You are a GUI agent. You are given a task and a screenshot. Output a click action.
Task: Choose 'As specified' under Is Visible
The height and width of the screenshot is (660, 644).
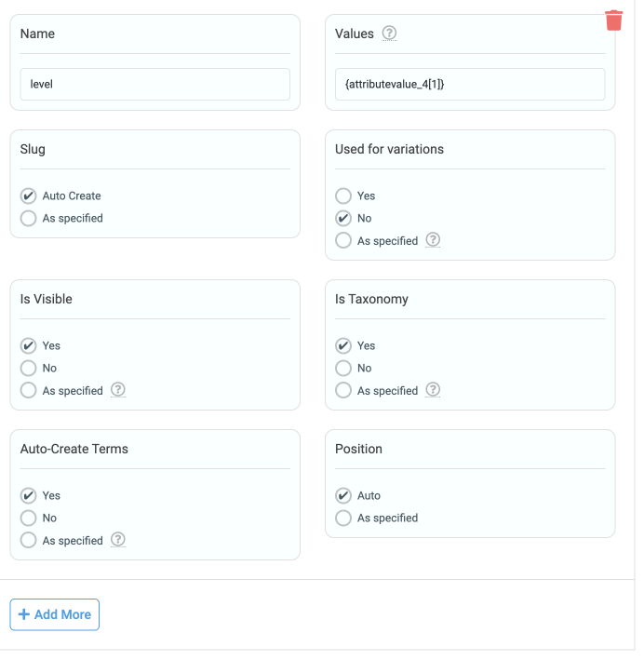pos(29,390)
